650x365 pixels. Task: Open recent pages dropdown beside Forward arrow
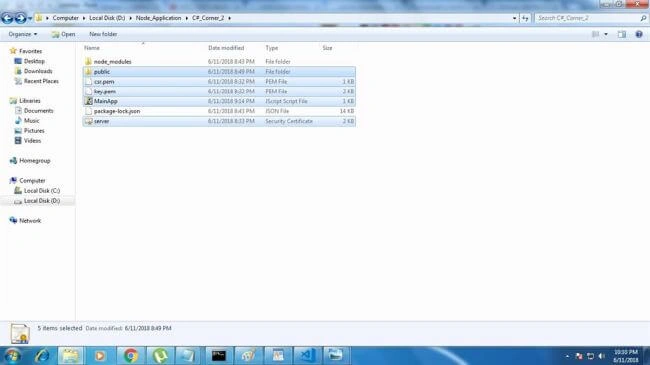point(30,18)
